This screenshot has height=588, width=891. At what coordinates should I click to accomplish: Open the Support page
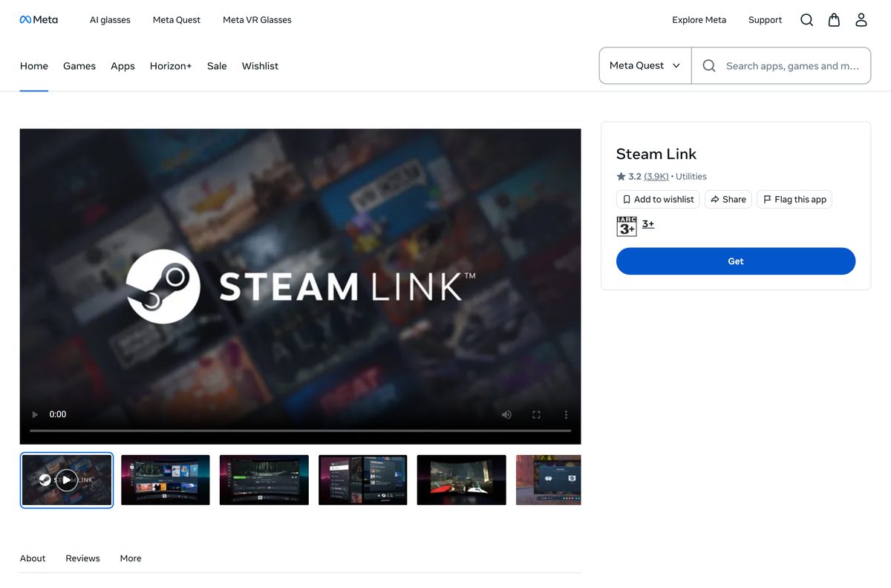coord(765,20)
